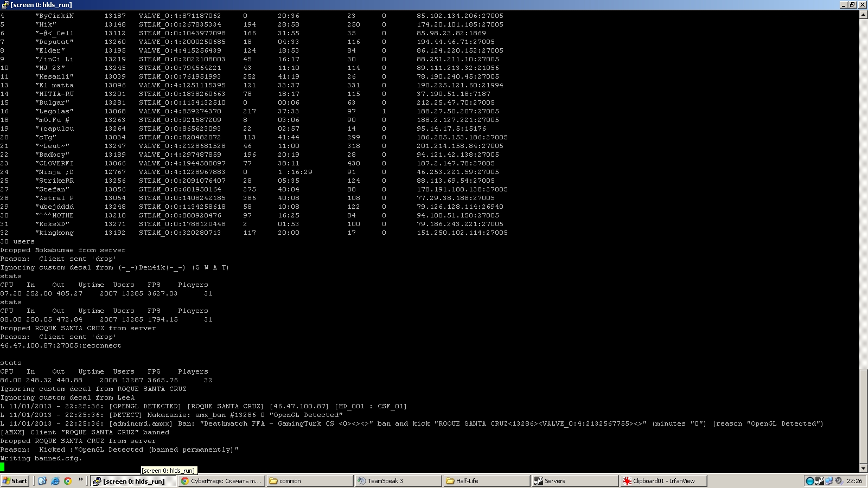Launch Show Desktop from Quick Launch
Viewport: 868px width, 488px height.
tap(42, 481)
